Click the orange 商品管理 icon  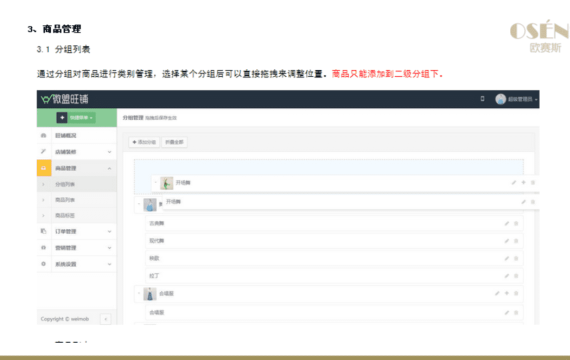click(x=44, y=168)
